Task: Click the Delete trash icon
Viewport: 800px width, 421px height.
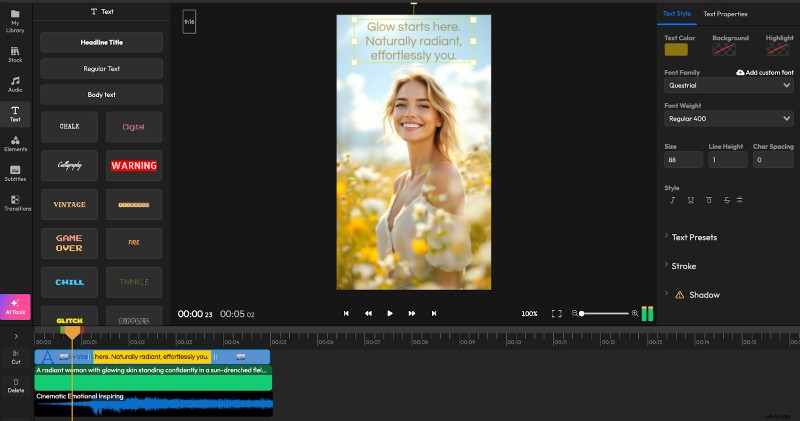Action: tap(16, 384)
